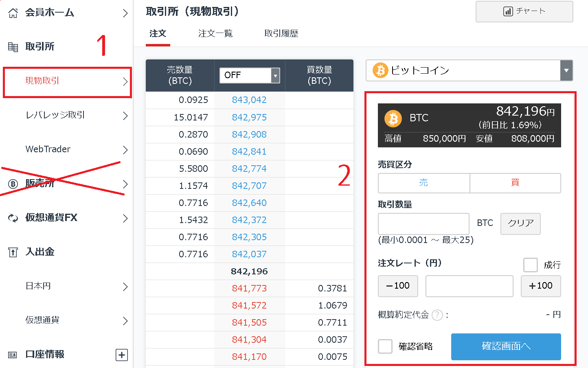Select the 842,774 sell price
Viewport: 588px width, 368px height.
click(x=249, y=169)
